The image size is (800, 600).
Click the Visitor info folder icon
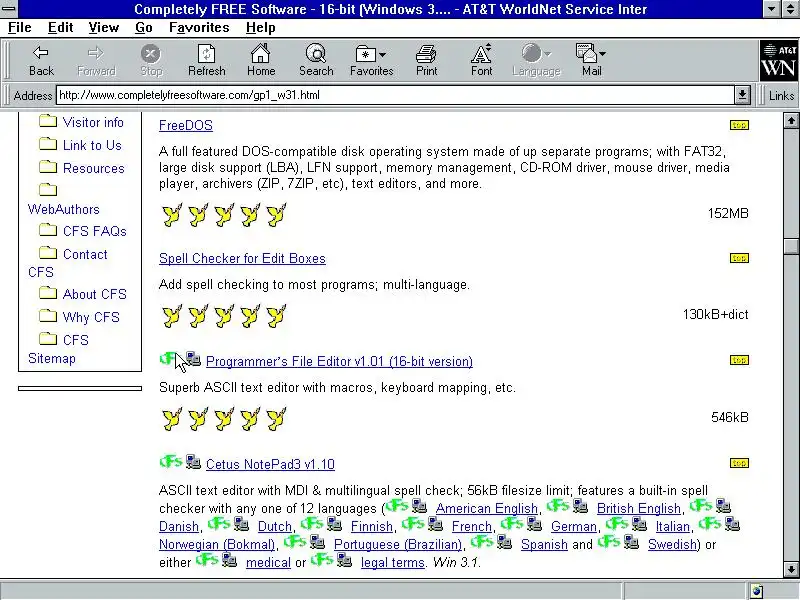tap(48, 121)
